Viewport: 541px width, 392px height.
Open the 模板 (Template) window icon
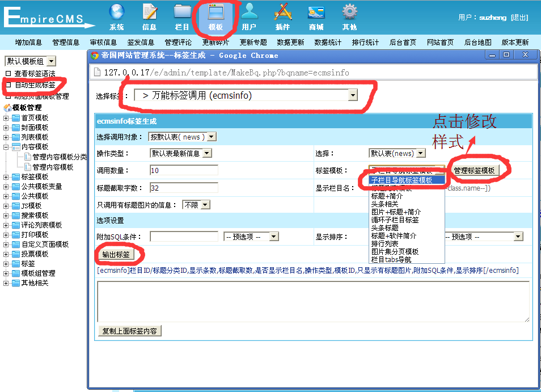click(x=215, y=12)
